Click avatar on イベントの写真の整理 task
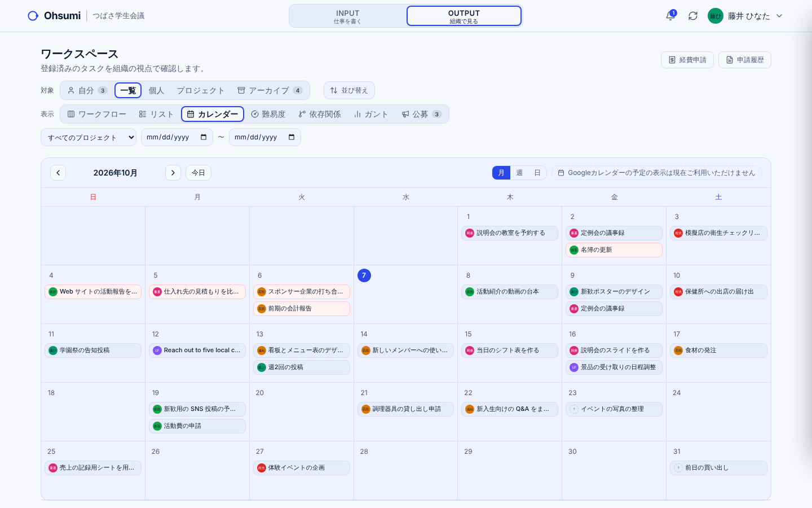 point(574,409)
